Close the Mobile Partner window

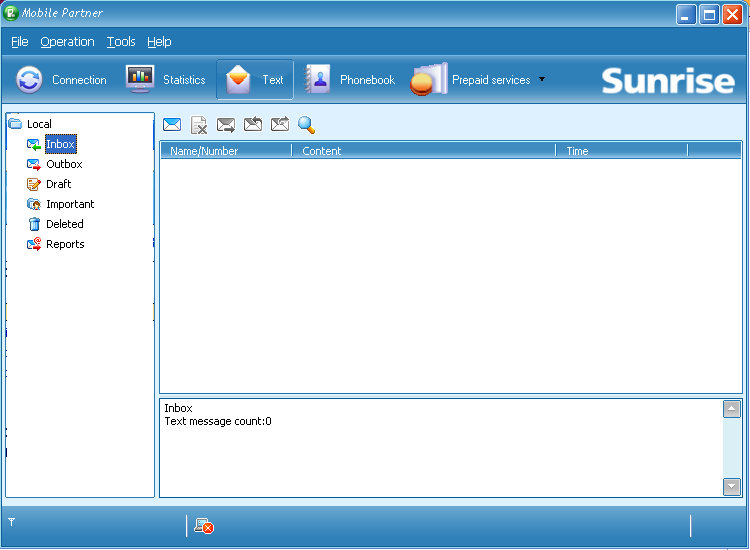pyautogui.click(x=732, y=14)
